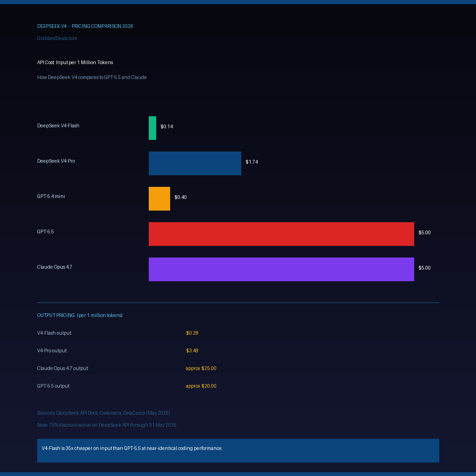
Task: Click the Sources line citing DeepSeek API Docs
Action: pyautogui.click(x=104, y=413)
